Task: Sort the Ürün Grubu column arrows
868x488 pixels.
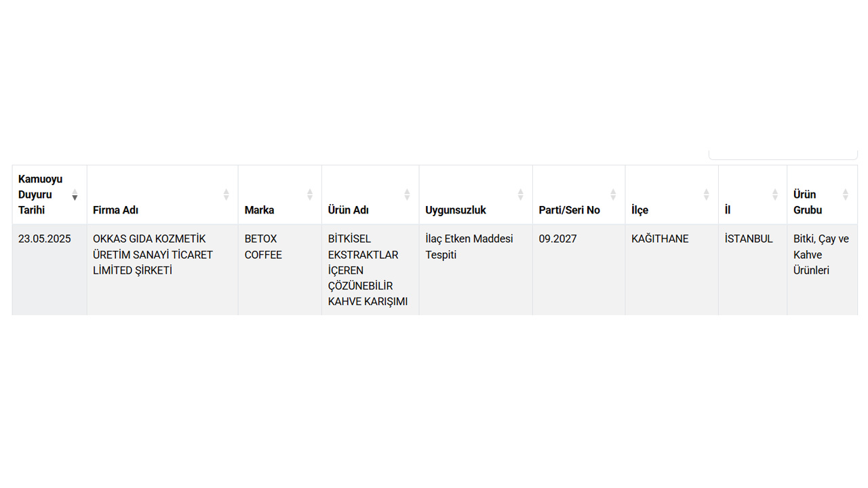Action: [x=845, y=195]
